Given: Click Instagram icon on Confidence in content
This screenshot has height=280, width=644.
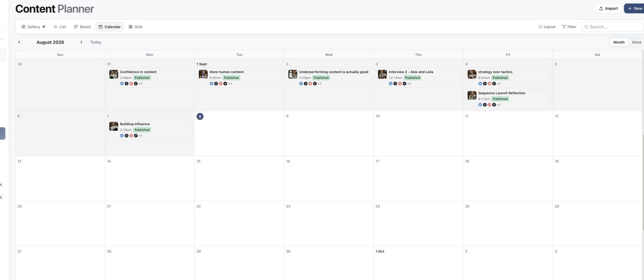Looking at the screenshot, I should click(131, 84).
